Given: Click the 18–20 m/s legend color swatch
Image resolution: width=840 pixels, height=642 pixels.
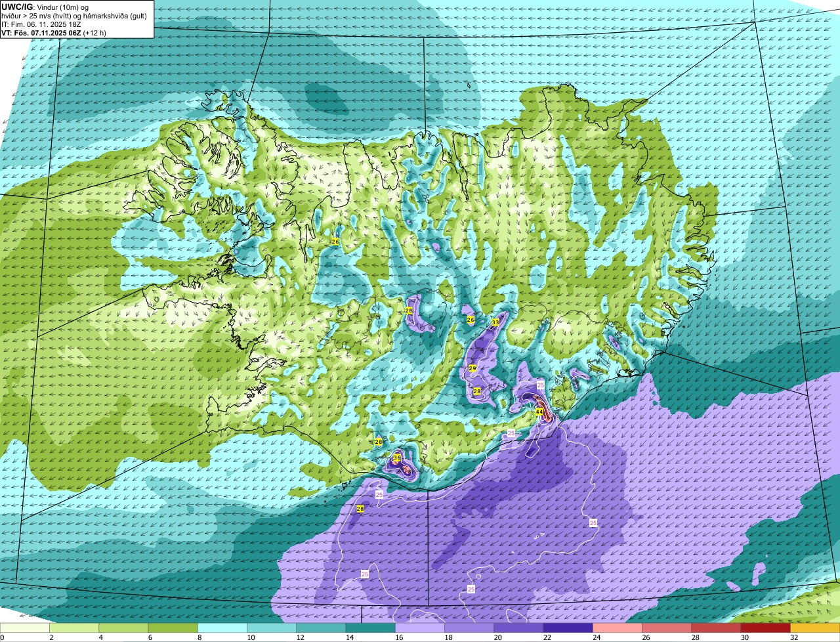Looking at the screenshot, I should point(469,628).
